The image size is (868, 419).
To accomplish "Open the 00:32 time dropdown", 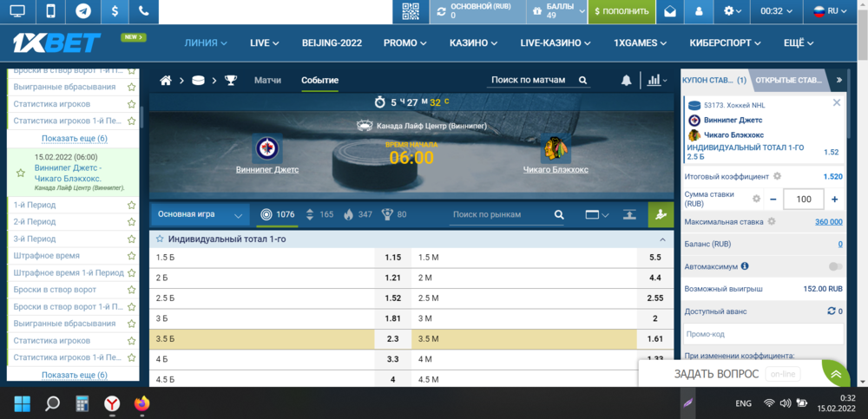I will 777,11.
